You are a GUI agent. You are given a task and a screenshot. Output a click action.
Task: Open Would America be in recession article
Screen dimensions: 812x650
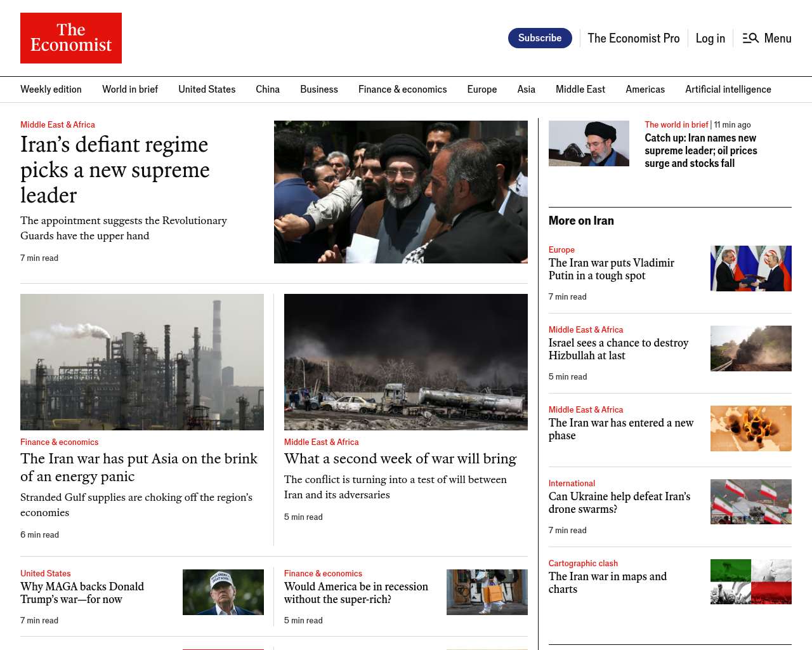(x=356, y=593)
